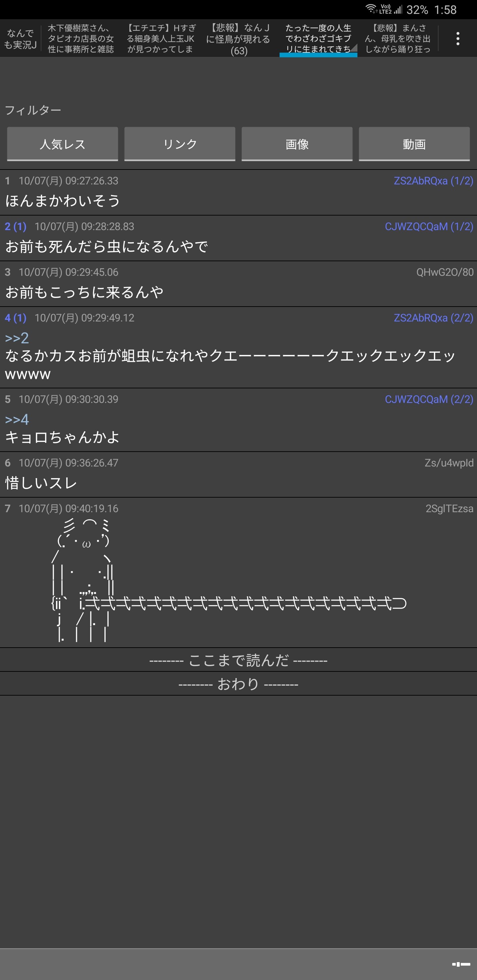Switch to 【エチエチ】Hすぎる細身美人 tab
The image size is (477, 980).
point(160,39)
